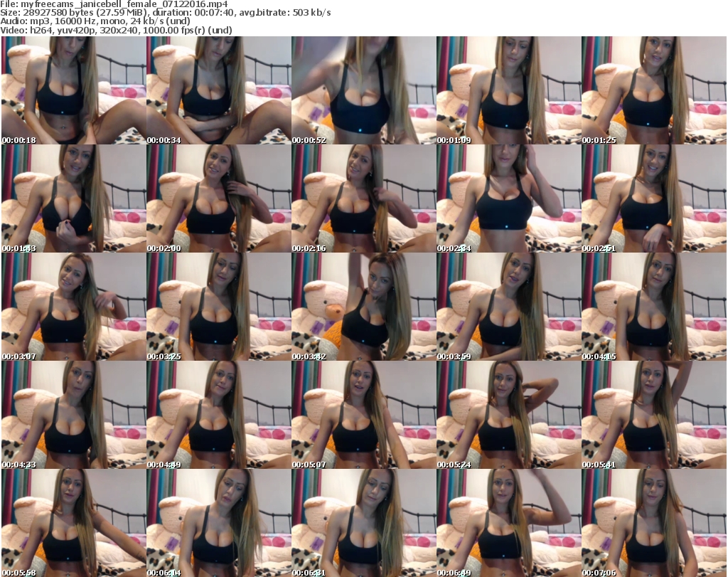
Task: Select the thumbnail stamped 00:06:31
Action: point(363,523)
